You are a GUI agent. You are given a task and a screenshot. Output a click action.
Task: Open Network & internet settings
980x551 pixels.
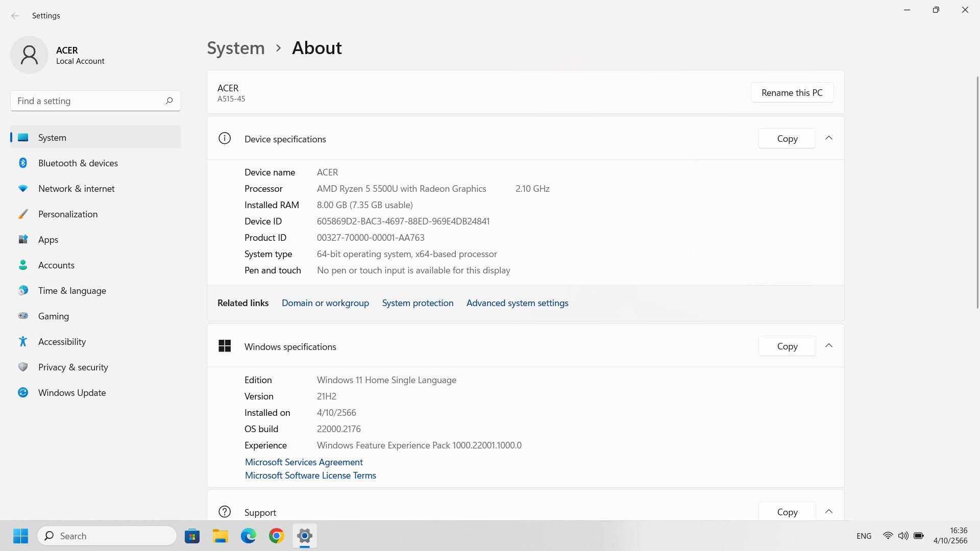point(95,188)
